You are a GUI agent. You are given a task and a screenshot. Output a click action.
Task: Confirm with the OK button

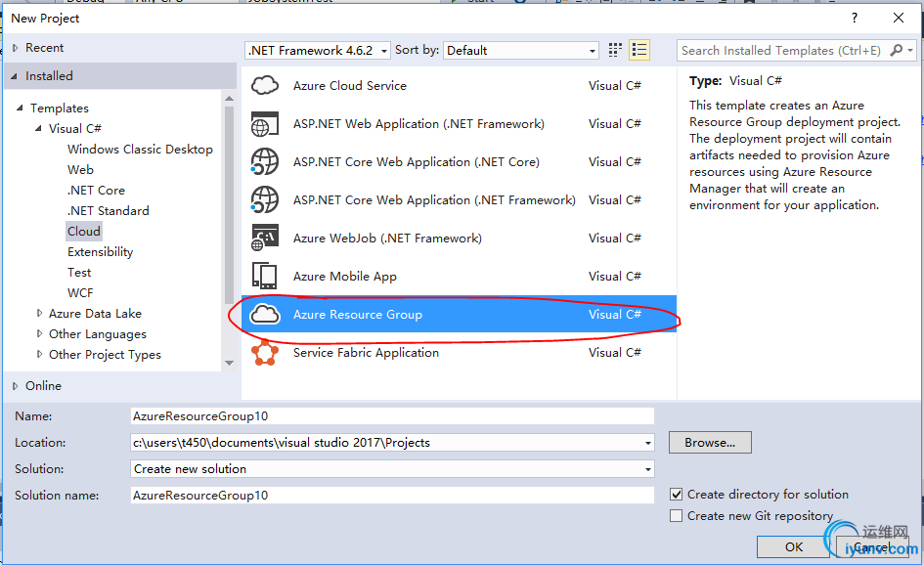tap(794, 546)
